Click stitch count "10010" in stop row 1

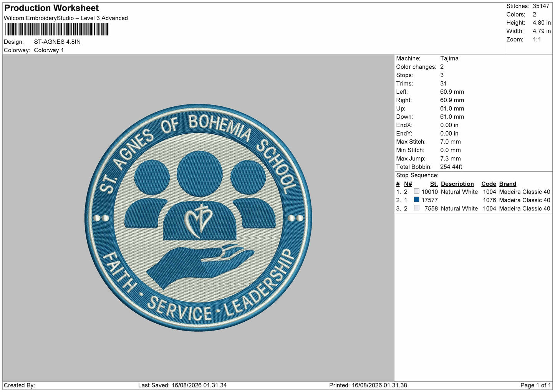[429, 192]
